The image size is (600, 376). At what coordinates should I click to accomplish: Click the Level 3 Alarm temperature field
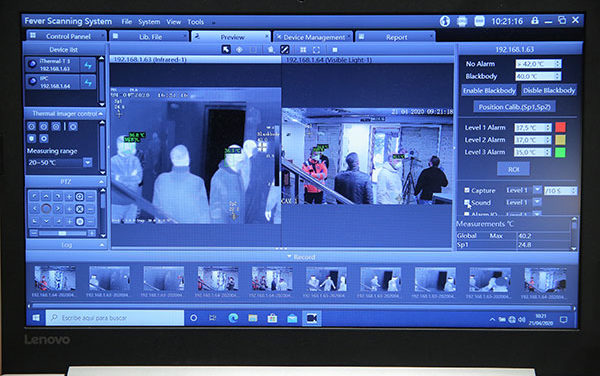[533, 152]
